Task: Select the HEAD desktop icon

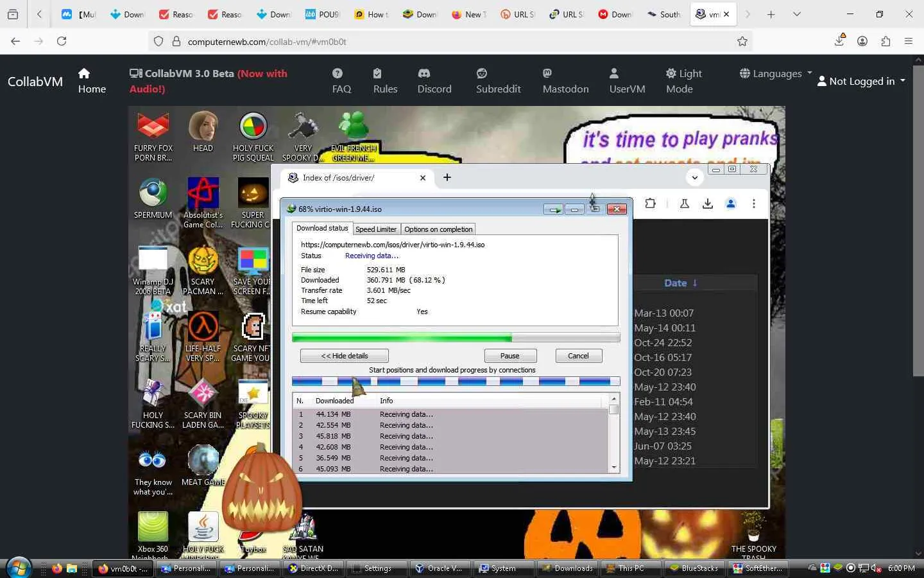Action: 203,132
